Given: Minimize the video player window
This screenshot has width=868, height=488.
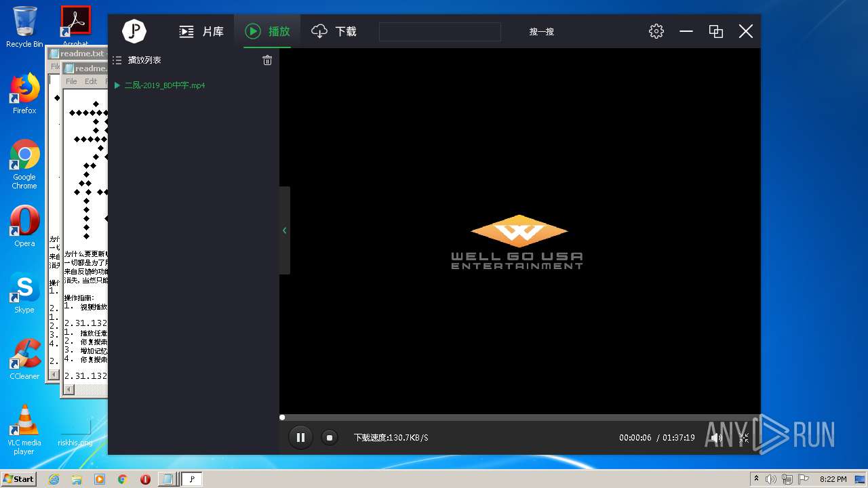Looking at the screenshot, I should [686, 31].
